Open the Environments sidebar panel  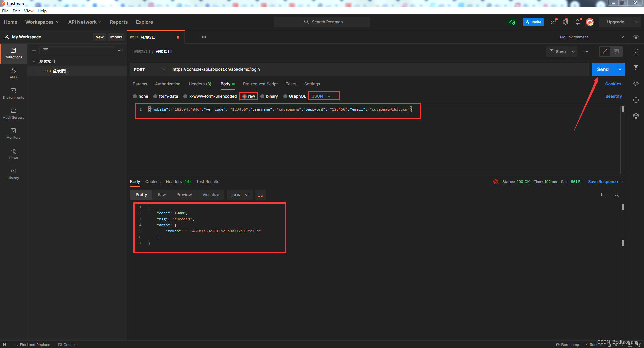pos(13,94)
